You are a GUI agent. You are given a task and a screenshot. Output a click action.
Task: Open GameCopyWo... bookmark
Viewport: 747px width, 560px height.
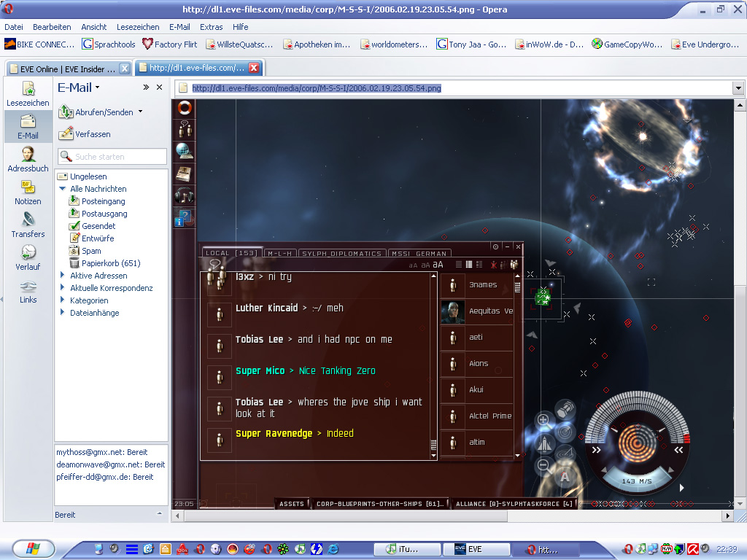(x=627, y=44)
